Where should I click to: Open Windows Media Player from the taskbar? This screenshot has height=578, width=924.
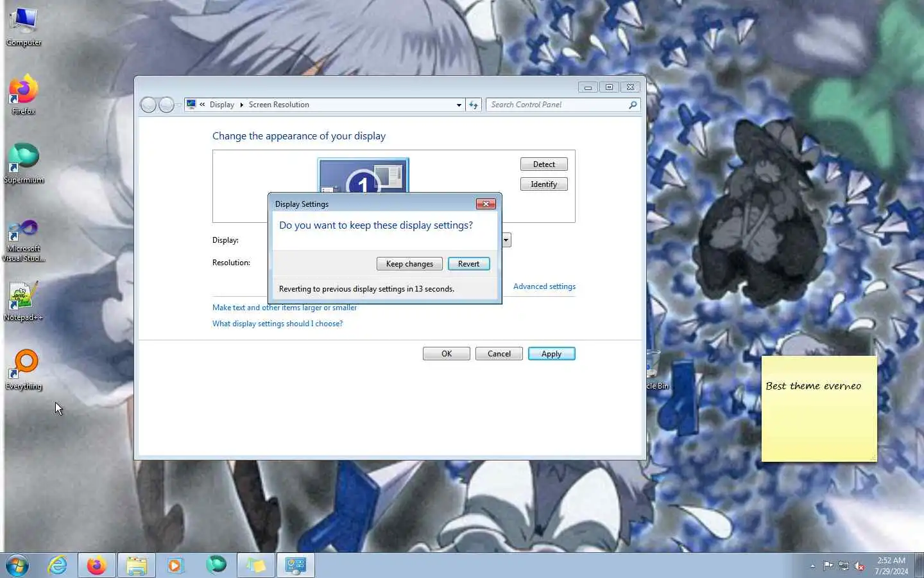[x=175, y=566]
